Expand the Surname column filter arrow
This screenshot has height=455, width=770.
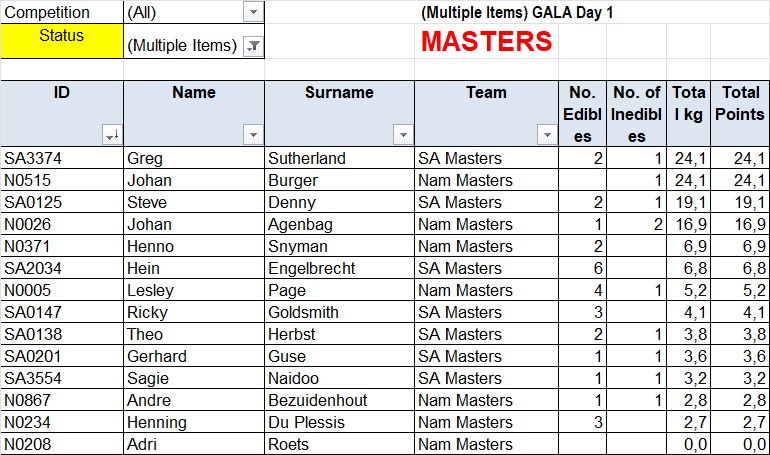tap(403, 134)
